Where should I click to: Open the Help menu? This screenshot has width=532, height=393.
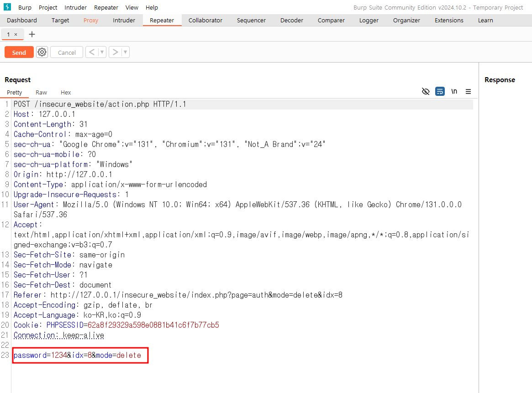coord(152,7)
